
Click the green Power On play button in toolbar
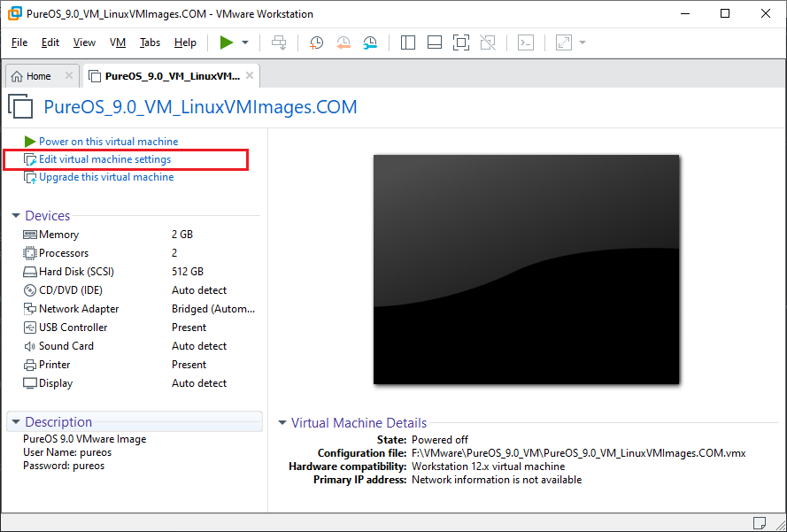click(x=227, y=42)
